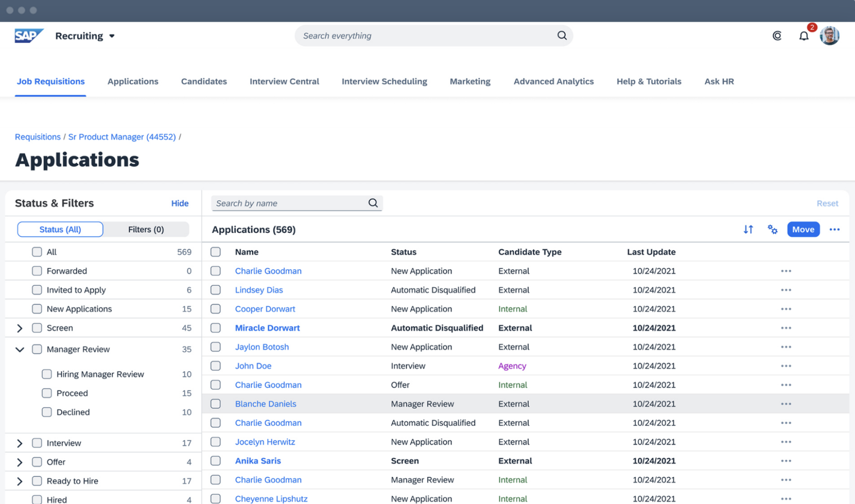This screenshot has height=504, width=855.
Task: Select the Lindsey Dias row checkbox
Action: pyautogui.click(x=216, y=290)
